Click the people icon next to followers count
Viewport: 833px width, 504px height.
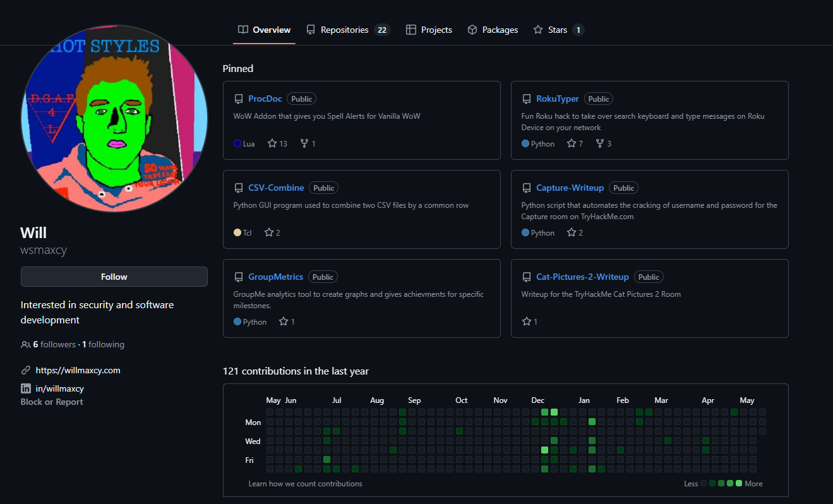click(25, 344)
